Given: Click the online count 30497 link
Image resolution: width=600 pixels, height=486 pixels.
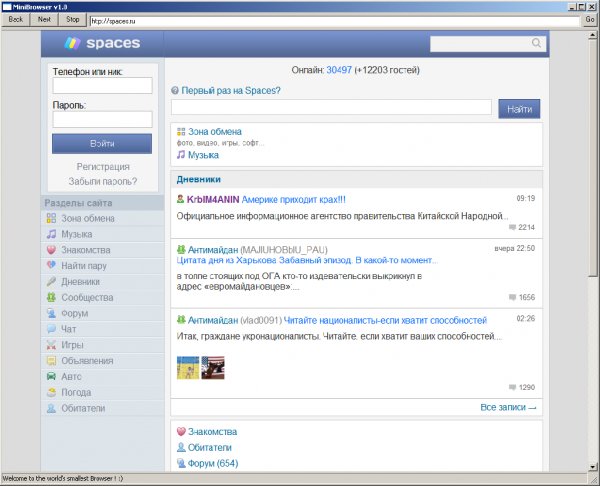Looking at the screenshot, I should (x=339, y=70).
